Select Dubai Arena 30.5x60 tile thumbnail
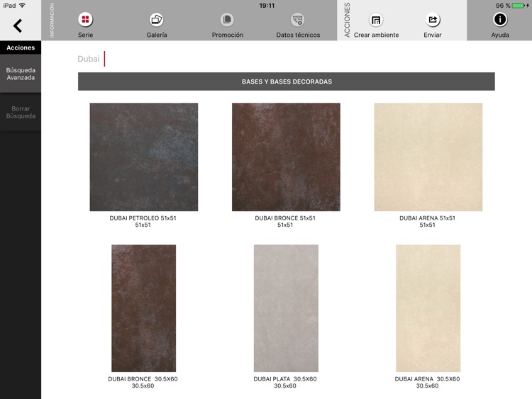This screenshot has width=532, height=399. click(x=428, y=308)
